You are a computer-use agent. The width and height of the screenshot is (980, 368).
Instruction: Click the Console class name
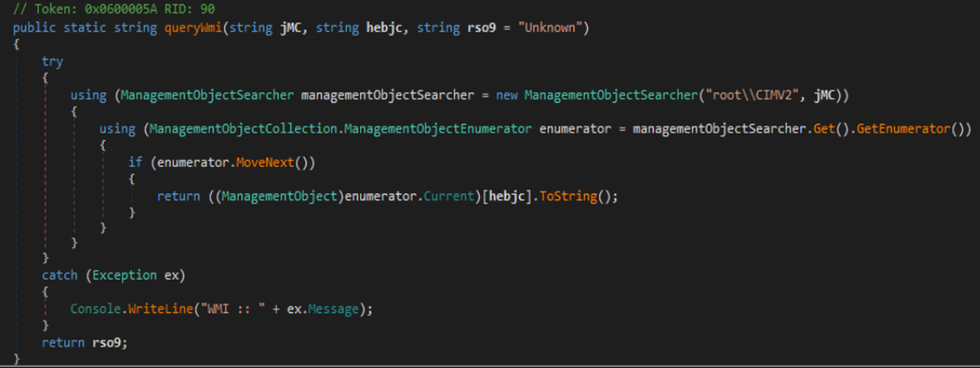click(95, 308)
